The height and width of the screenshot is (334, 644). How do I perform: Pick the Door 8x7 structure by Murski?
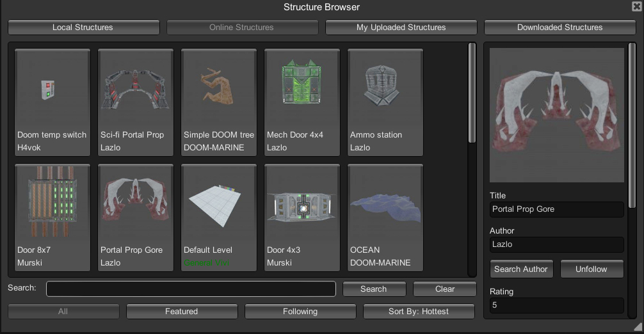tap(52, 218)
